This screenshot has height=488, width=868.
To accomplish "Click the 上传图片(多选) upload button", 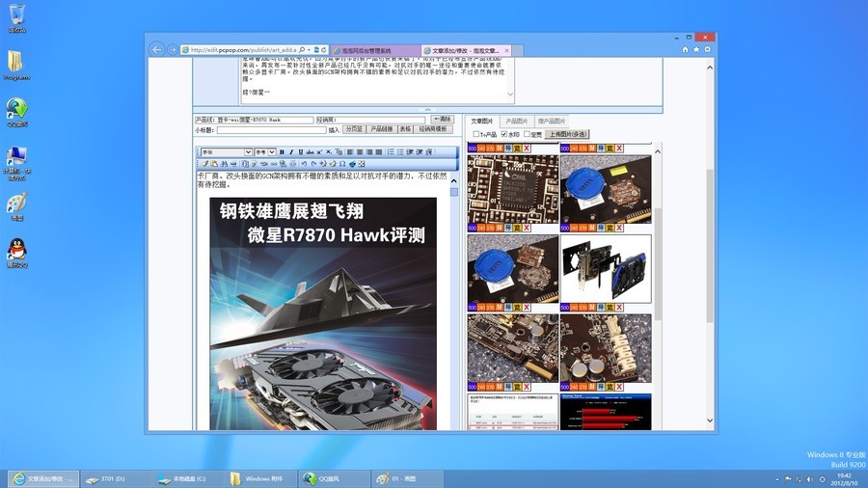I will (x=567, y=134).
